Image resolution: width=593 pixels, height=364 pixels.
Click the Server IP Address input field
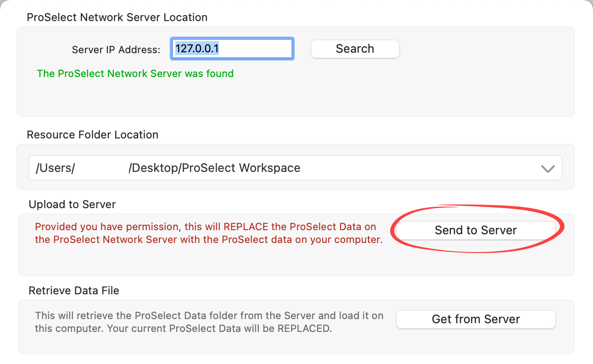[x=257, y=49]
